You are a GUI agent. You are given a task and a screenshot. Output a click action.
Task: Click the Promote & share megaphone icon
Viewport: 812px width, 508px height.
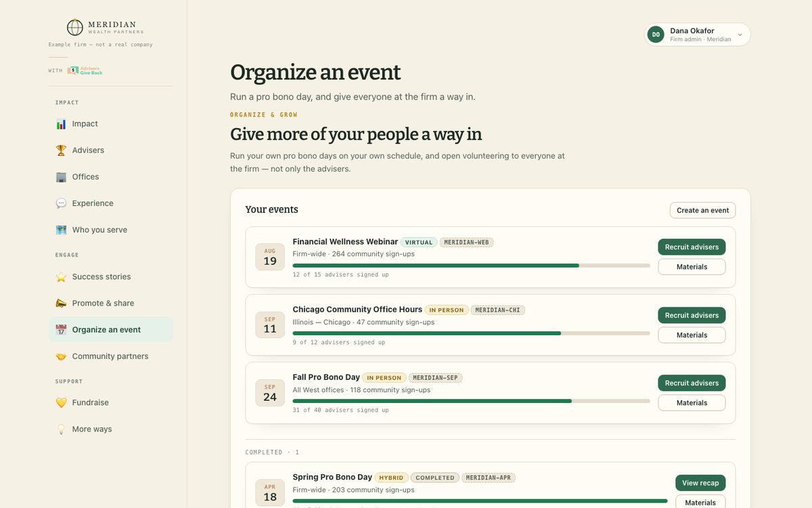tap(61, 303)
